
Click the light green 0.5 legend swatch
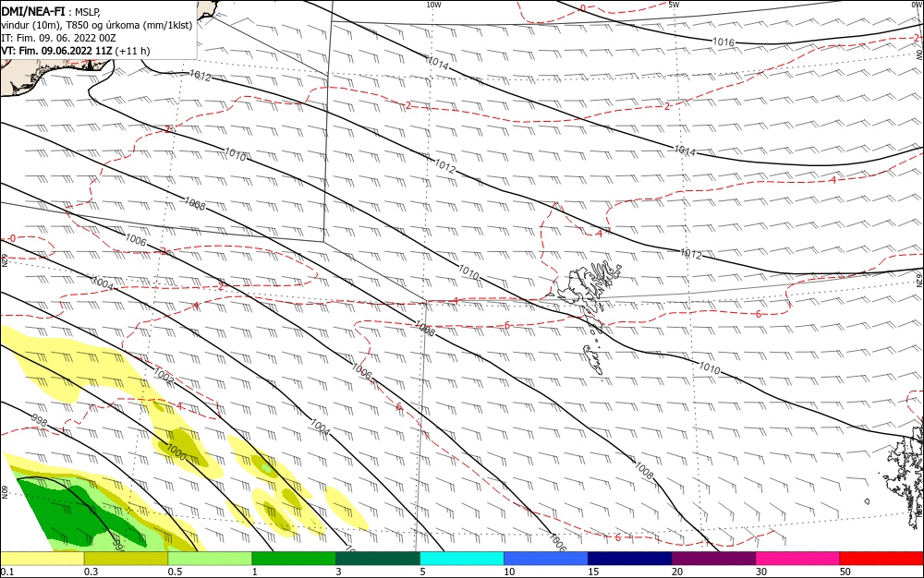(210, 558)
